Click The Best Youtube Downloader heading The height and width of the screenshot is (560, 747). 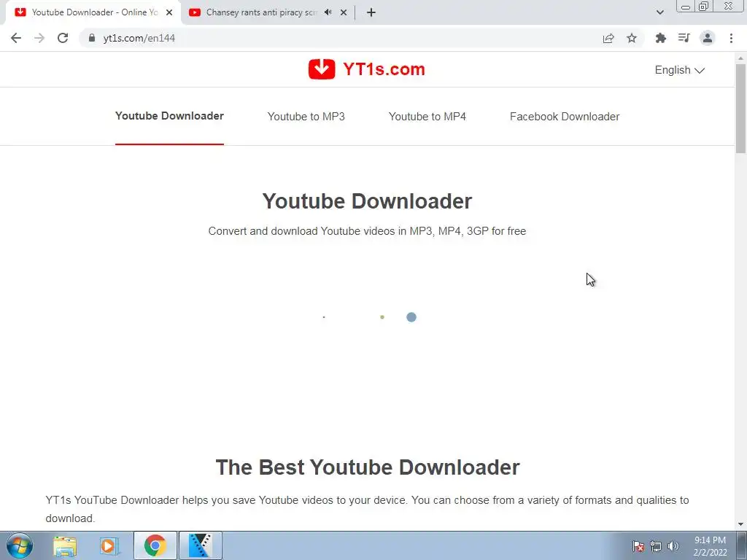pos(368,467)
